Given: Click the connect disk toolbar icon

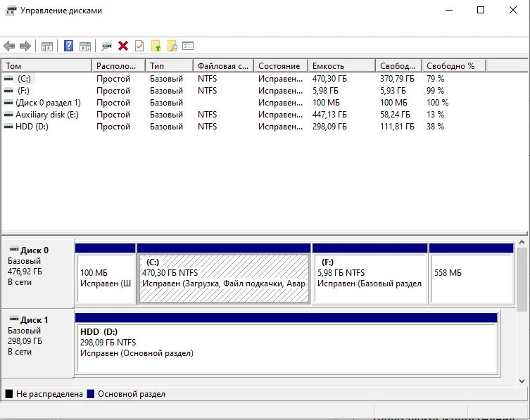Looking at the screenshot, I should [x=106, y=46].
